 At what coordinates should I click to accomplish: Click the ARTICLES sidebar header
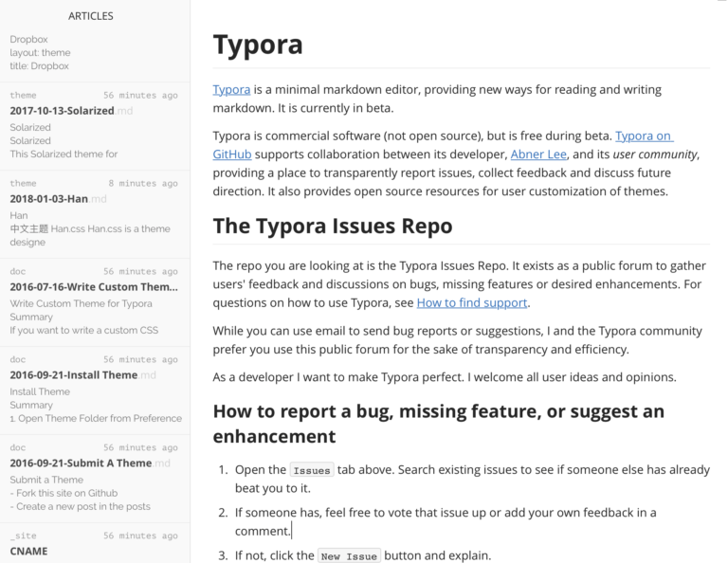pyautogui.click(x=91, y=16)
